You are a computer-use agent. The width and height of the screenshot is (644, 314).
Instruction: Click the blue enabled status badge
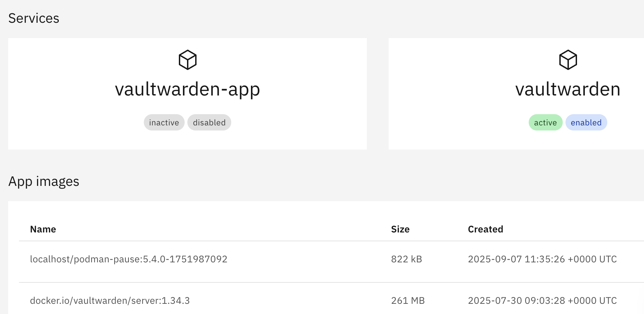pyautogui.click(x=586, y=123)
